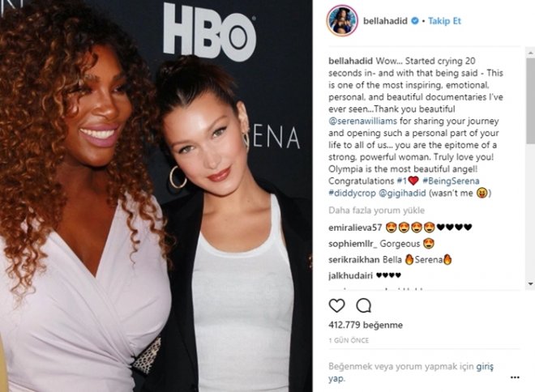Open the three-dot more options menu

tap(515, 377)
